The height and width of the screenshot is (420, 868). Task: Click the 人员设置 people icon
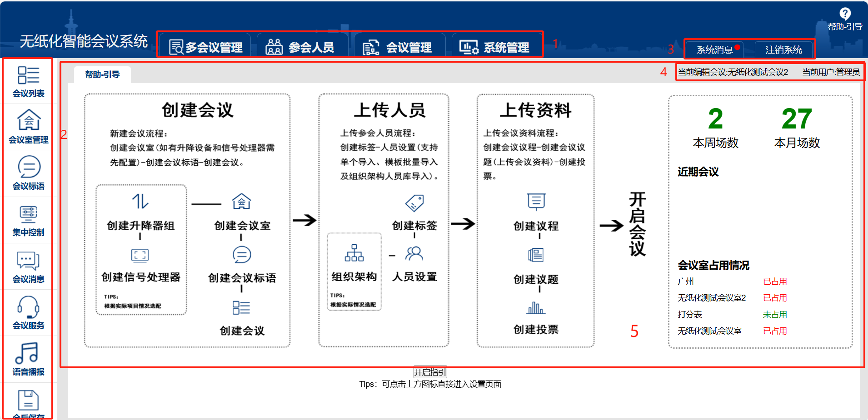click(414, 253)
